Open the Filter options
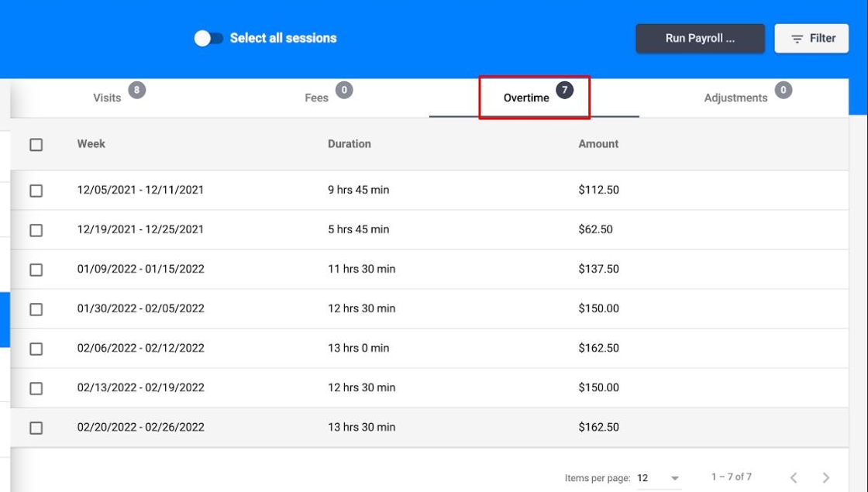Viewport: 868px width, 492px height. pyautogui.click(x=811, y=38)
